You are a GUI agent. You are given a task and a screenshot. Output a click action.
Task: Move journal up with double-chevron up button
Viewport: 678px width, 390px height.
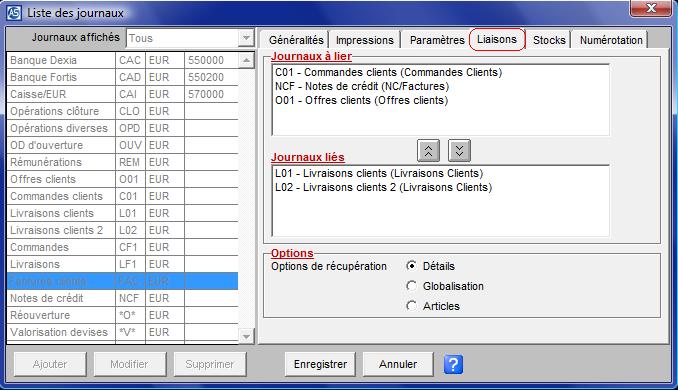point(428,150)
